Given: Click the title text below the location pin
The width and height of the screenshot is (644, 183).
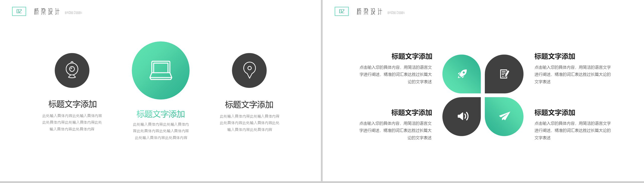Looking at the screenshot, I should pyautogui.click(x=249, y=105).
